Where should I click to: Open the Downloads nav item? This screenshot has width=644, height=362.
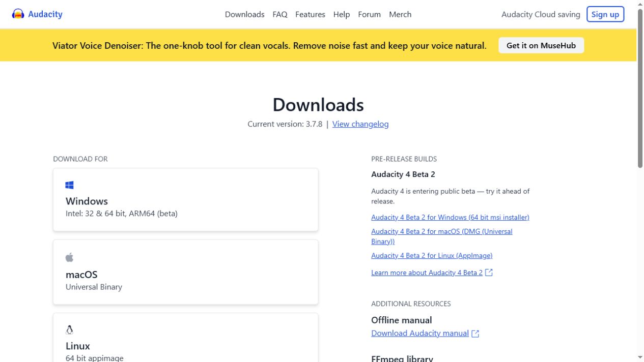point(244,14)
